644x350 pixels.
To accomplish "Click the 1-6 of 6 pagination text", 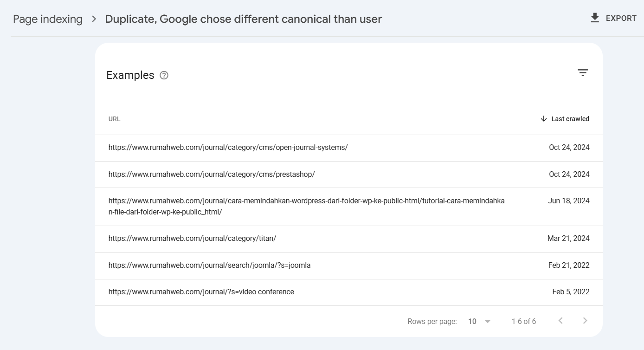I will coord(524,321).
